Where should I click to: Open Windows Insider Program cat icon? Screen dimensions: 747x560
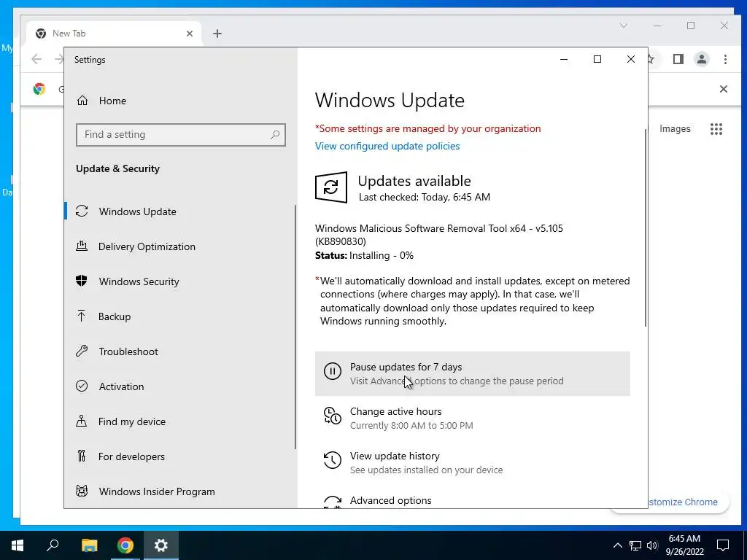pyautogui.click(x=82, y=491)
